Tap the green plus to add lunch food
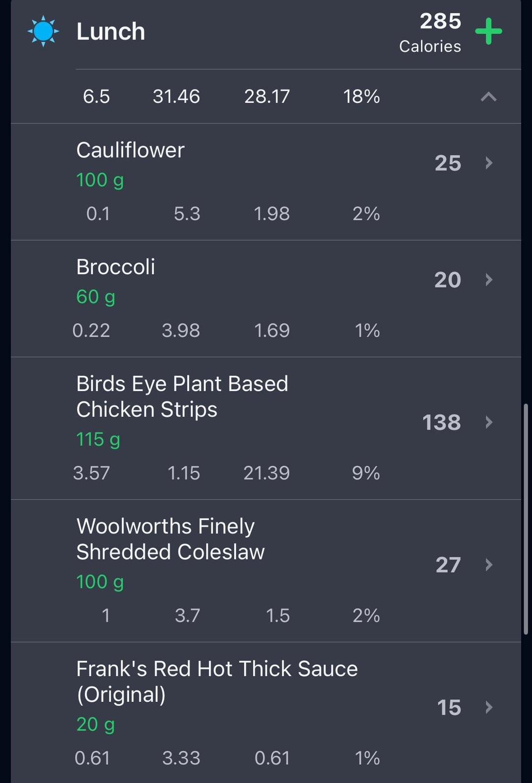 pyautogui.click(x=488, y=31)
